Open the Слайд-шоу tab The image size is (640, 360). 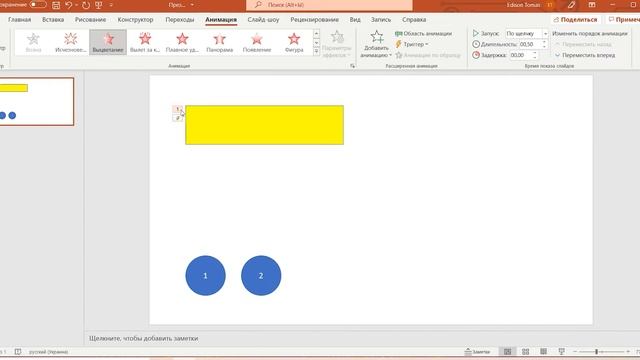pos(263,20)
